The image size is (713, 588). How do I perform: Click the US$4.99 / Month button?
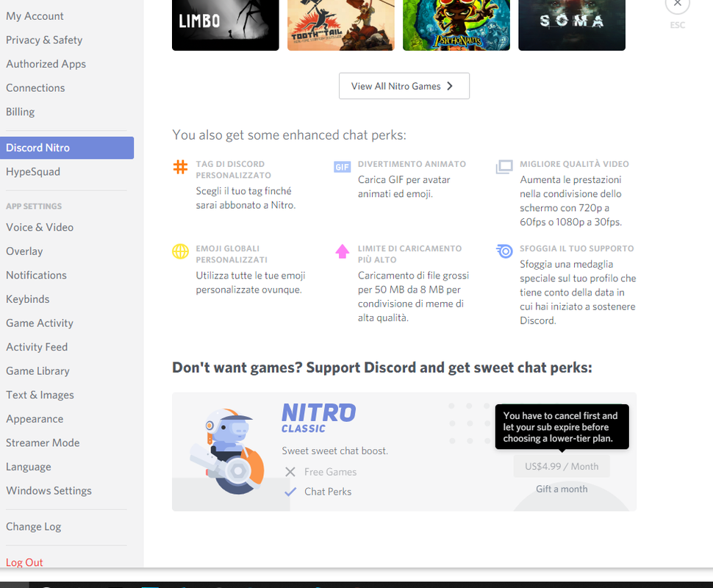(562, 467)
